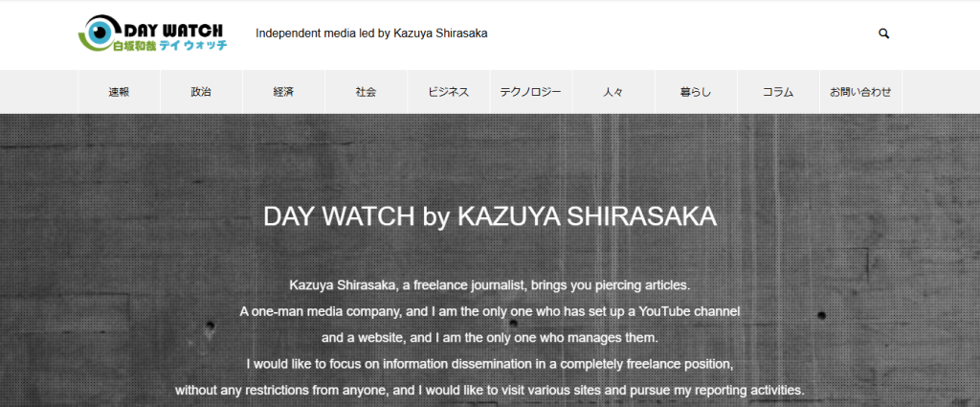
Task: Go to the 社会 section
Action: (x=367, y=92)
